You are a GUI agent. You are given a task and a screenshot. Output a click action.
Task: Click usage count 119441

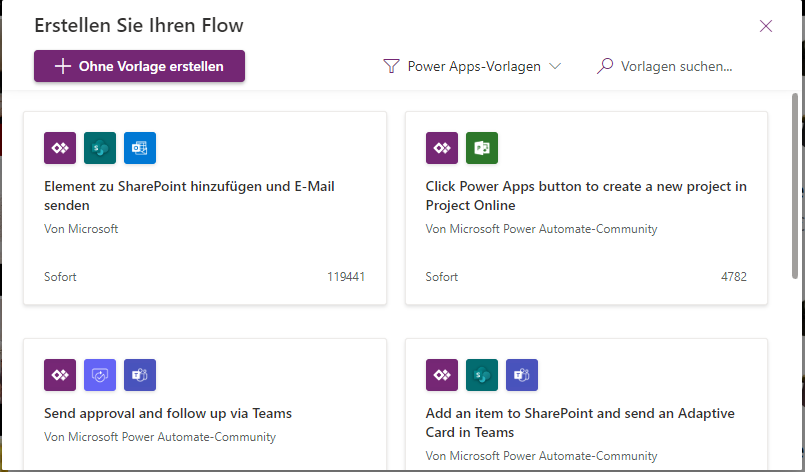click(x=346, y=277)
